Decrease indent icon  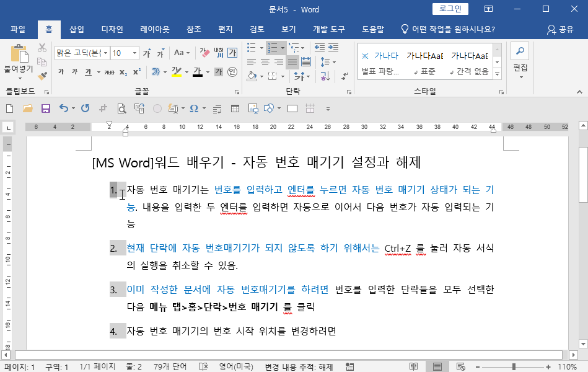coord(320,47)
